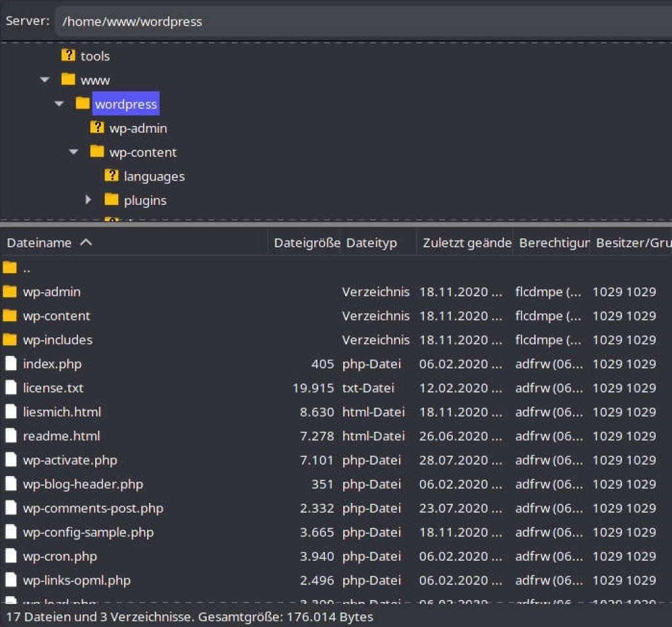This screenshot has width=672, height=627.
Task: Click the 12.02.2020 modified date cell
Action: click(461, 388)
